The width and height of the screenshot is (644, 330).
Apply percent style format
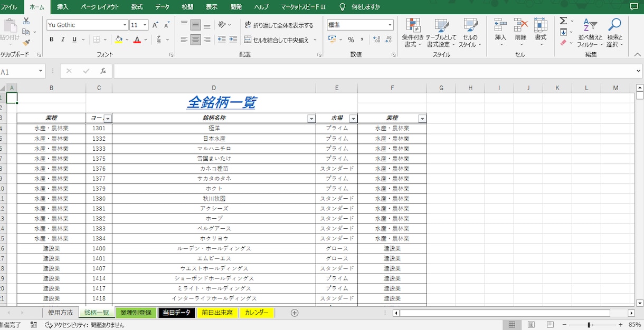click(351, 40)
